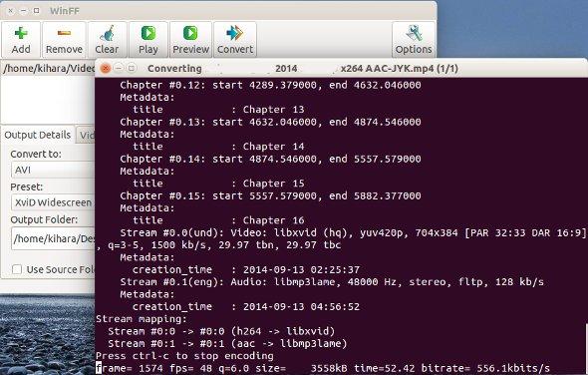Click the 'Stream #0:0 -> #0:0 (h264 -> libxvid)' line
Viewport: 588px width, 375px height.
pyautogui.click(x=221, y=331)
